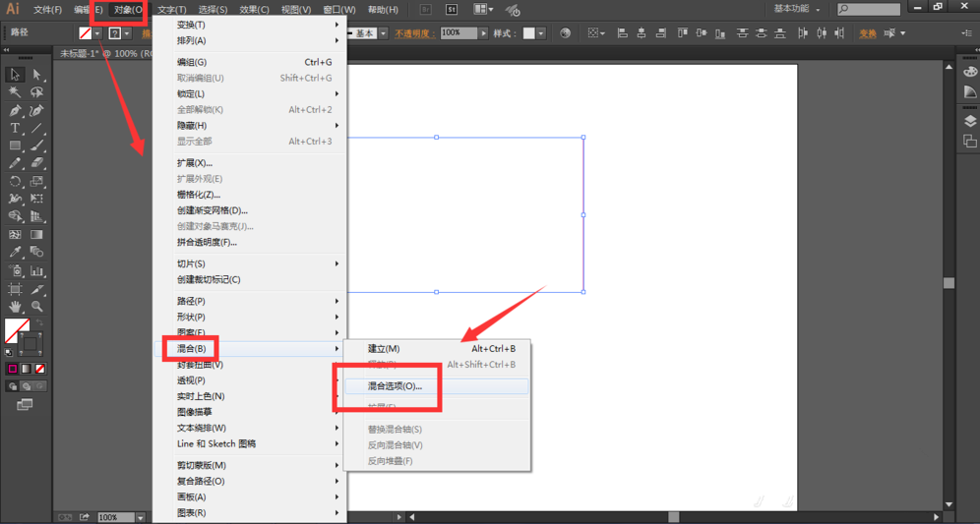Select the Rectangle tool

click(15, 146)
